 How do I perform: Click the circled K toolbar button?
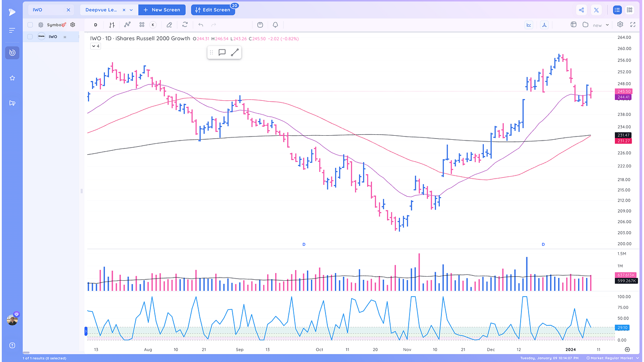153,25
